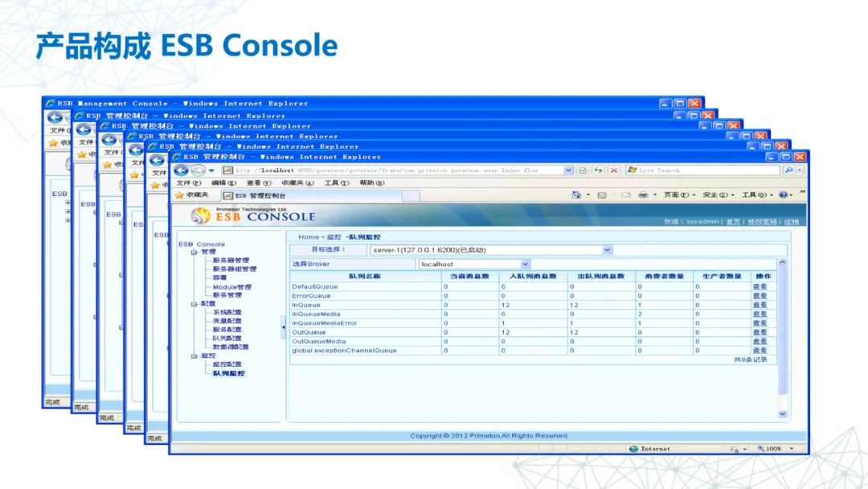Open 变量配置 in the tree

(227, 321)
